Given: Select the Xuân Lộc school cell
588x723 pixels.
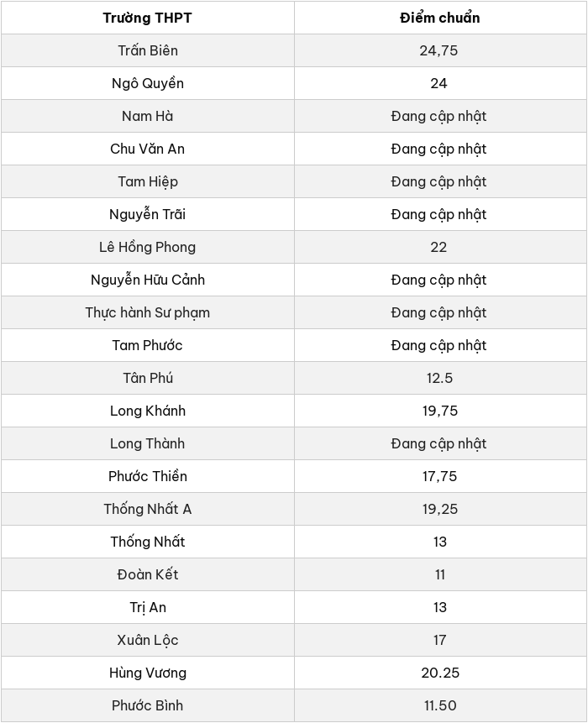Looking at the screenshot, I should tap(148, 640).
